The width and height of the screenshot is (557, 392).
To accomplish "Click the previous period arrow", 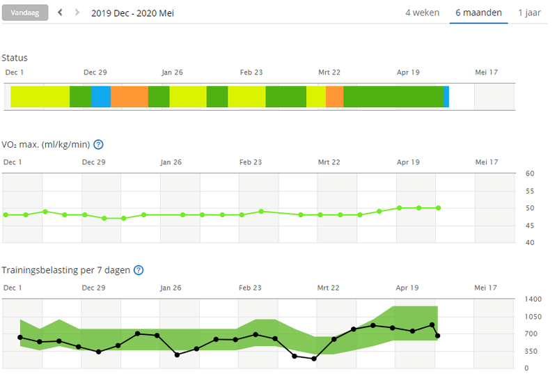I will (60, 13).
